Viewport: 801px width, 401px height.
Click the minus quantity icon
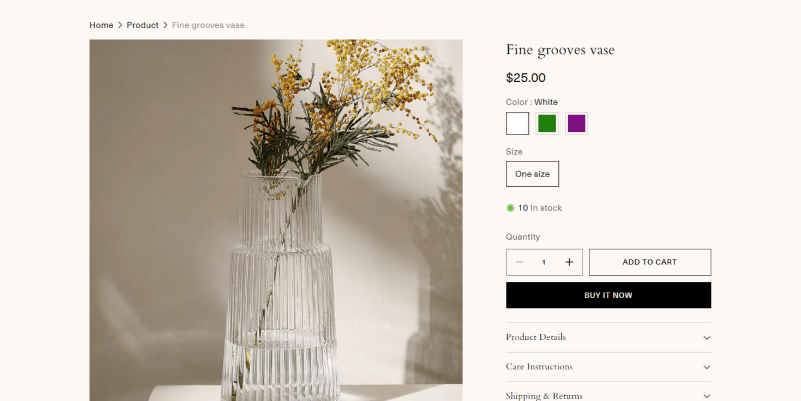[519, 262]
